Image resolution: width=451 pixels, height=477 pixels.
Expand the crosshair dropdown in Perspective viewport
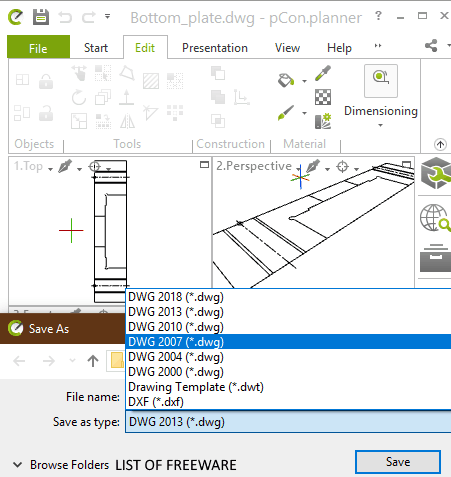(356, 169)
